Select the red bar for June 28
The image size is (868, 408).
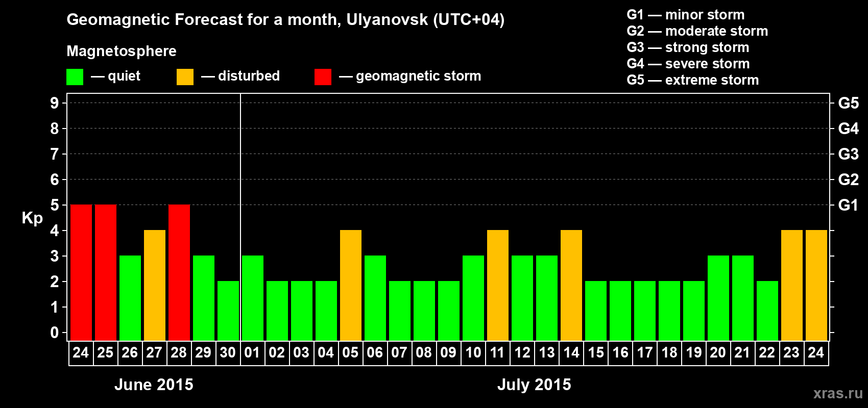[179, 272]
